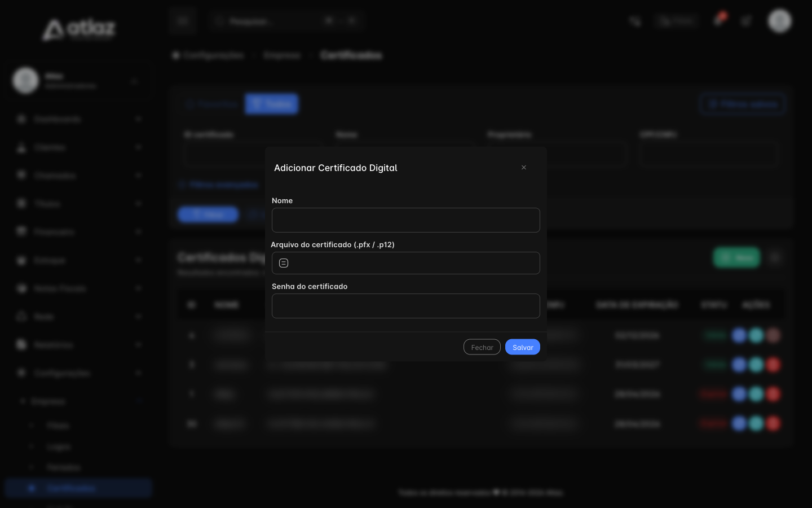The image size is (812, 508).
Task: Focus the Senha do certificado field
Action: [x=406, y=306]
